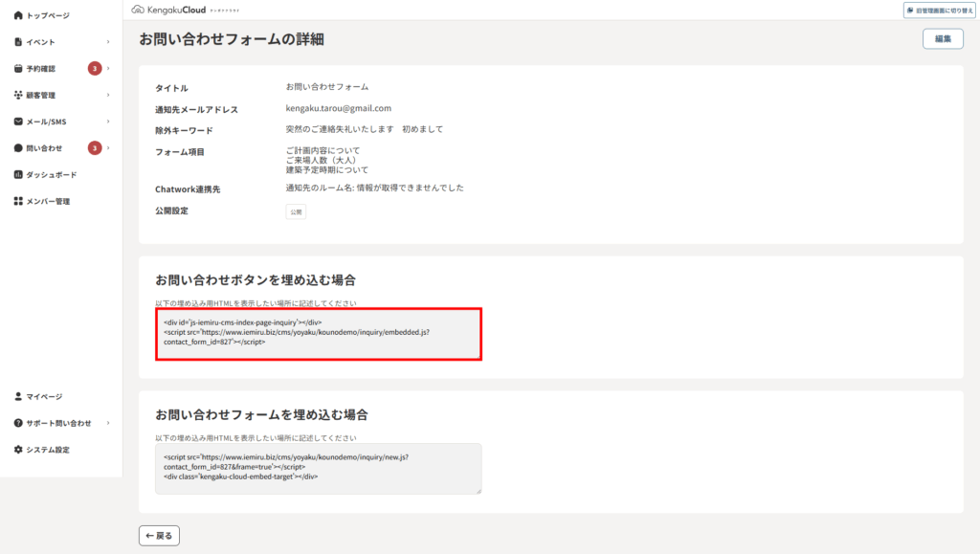Click the page heading お問い合わせフォームの詳細
980x554 pixels.
click(x=232, y=39)
